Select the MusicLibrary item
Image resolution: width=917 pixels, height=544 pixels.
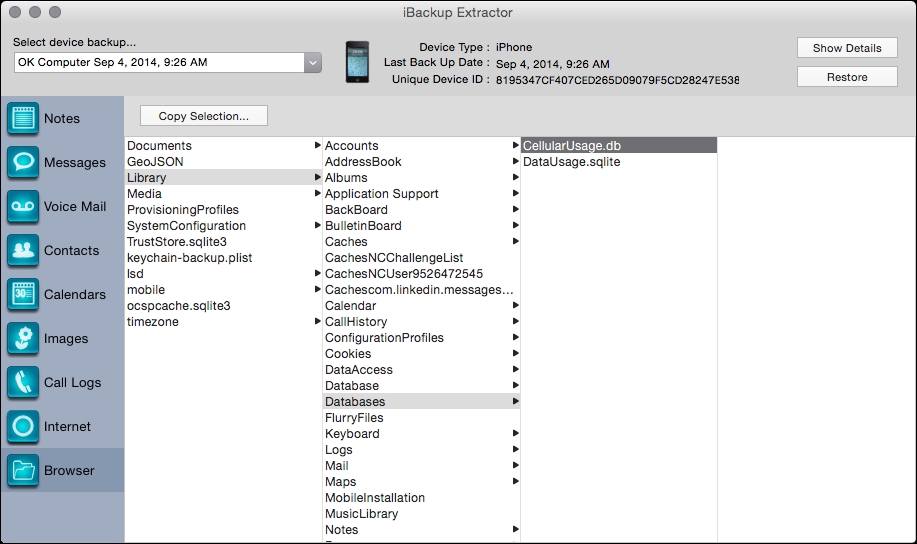(361, 514)
